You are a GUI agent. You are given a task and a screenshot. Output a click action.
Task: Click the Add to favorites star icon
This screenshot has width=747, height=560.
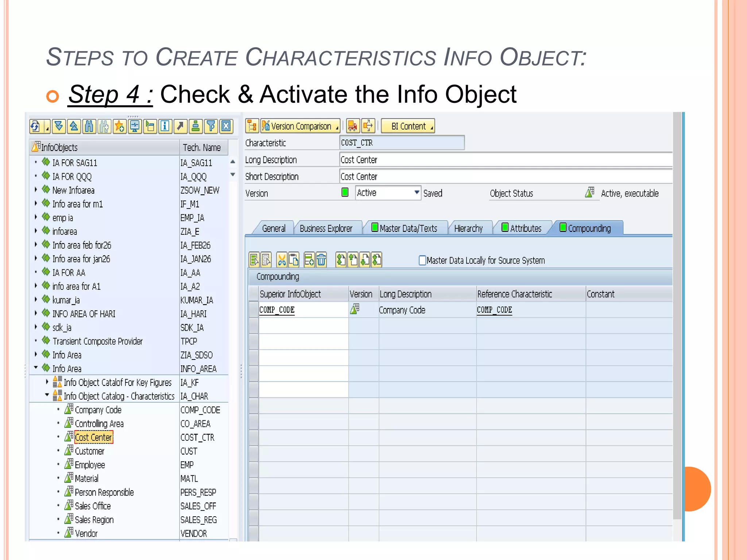coord(120,127)
